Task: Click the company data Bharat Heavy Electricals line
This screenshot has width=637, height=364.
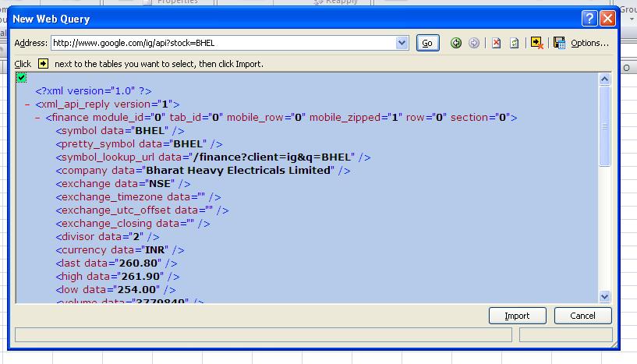Action: click(203, 171)
